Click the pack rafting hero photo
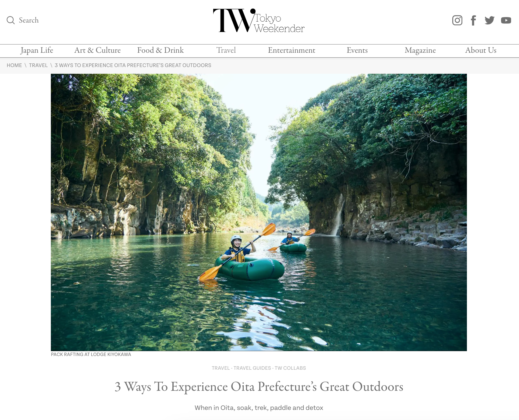Screen dimensions: 519x420 tap(259, 212)
